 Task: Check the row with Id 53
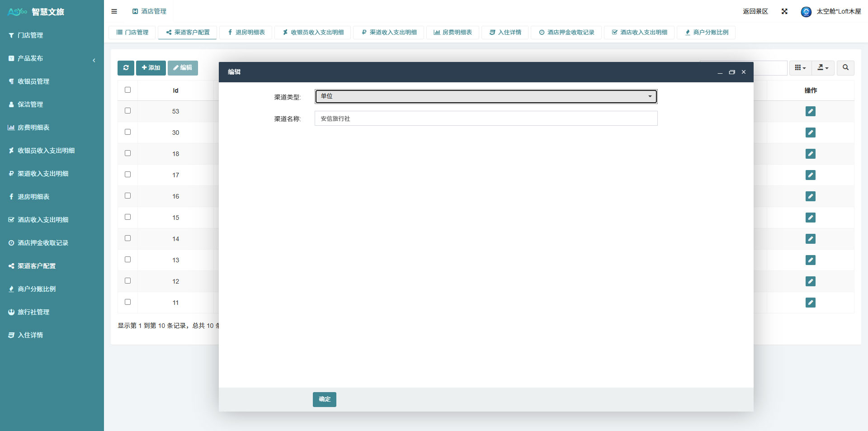(127, 111)
